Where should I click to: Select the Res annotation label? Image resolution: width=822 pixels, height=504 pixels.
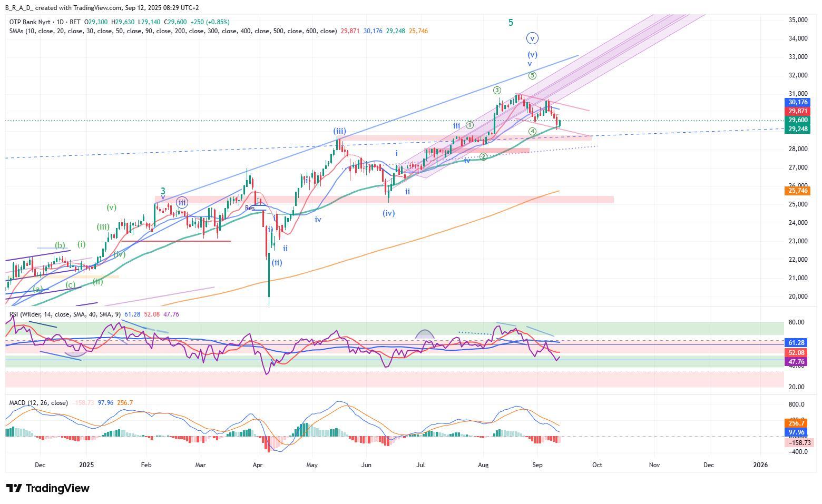pos(250,208)
